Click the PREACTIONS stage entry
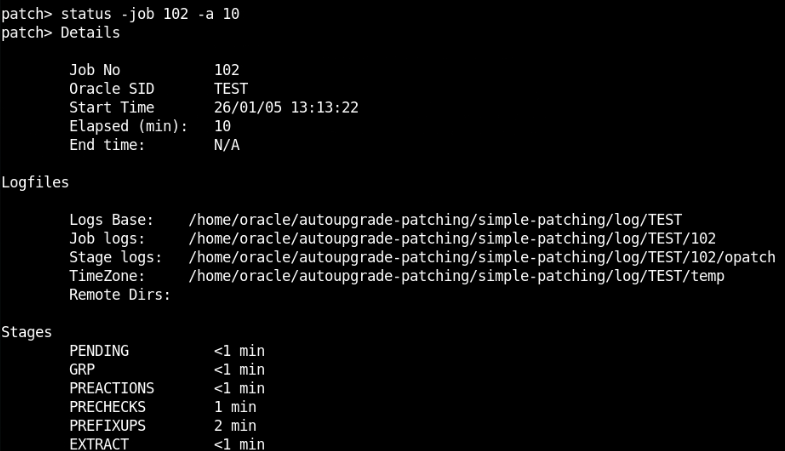This screenshot has height=451, width=785. [111, 388]
